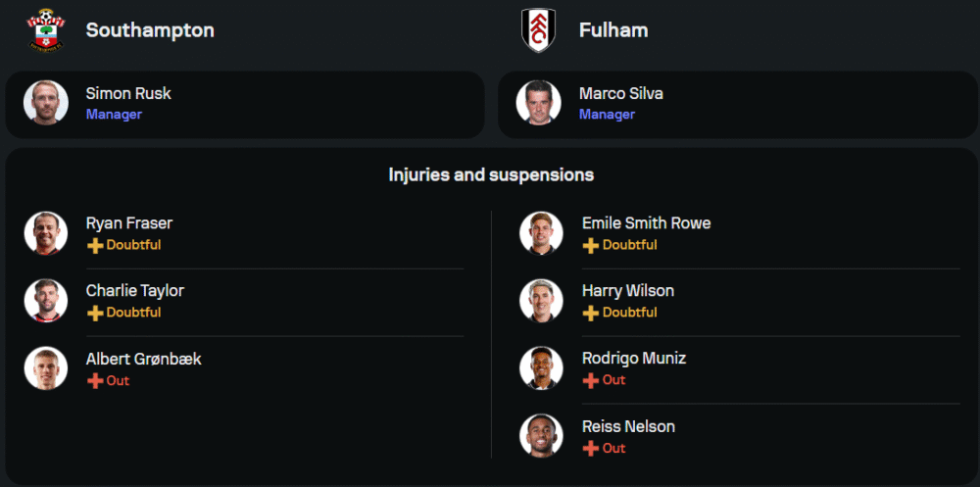Click Rodrigo Muniz's red out cross icon

[x=591, y=381]
